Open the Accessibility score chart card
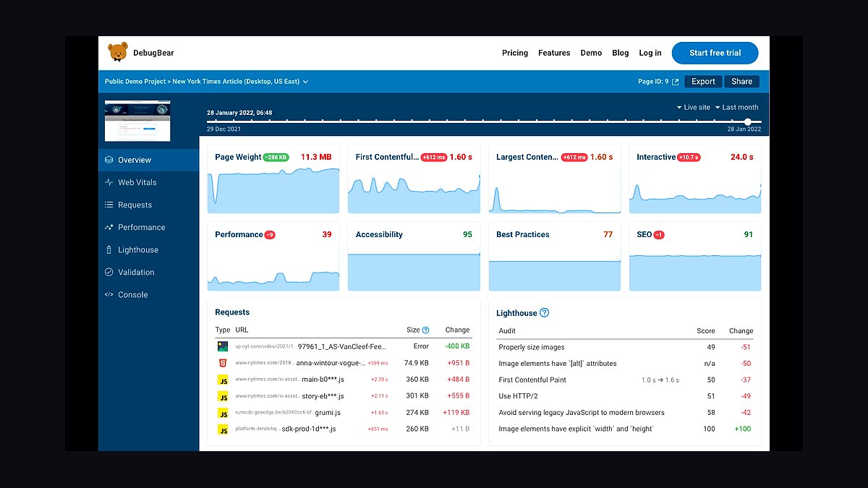This screenshot has width=868, height=488. tap(414, 257)
